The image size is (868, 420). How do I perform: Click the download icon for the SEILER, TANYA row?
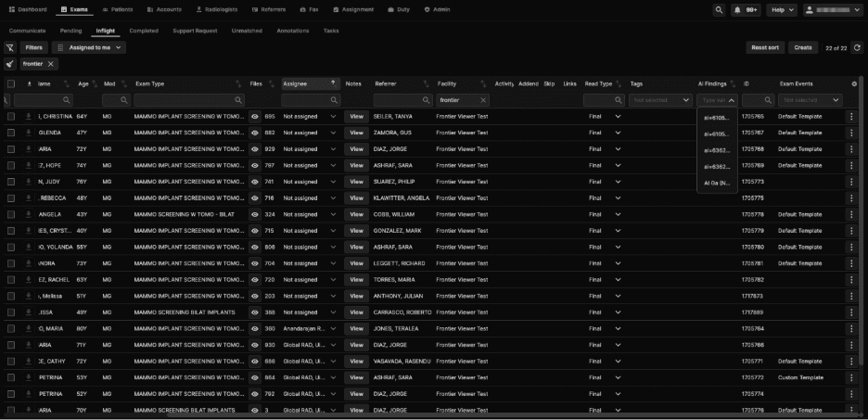pyautogui.click(x=29, y=117)
